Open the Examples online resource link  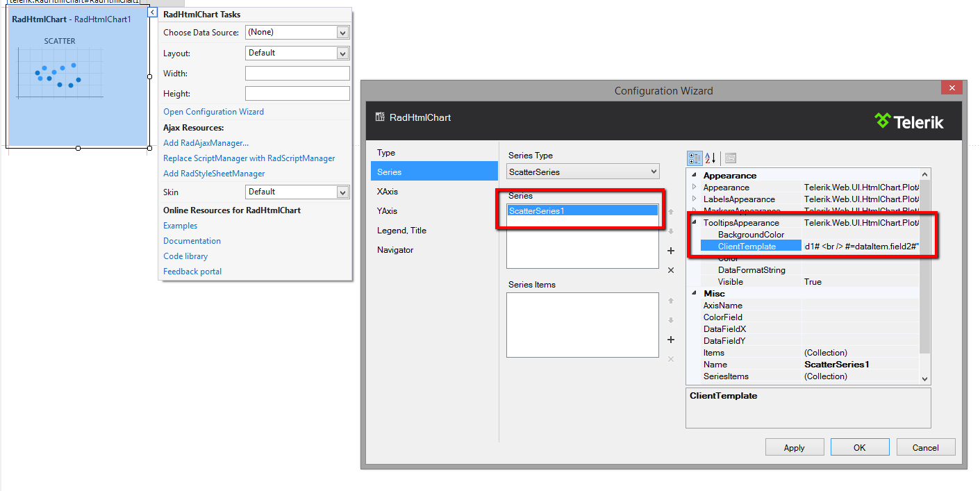(180, 226)
